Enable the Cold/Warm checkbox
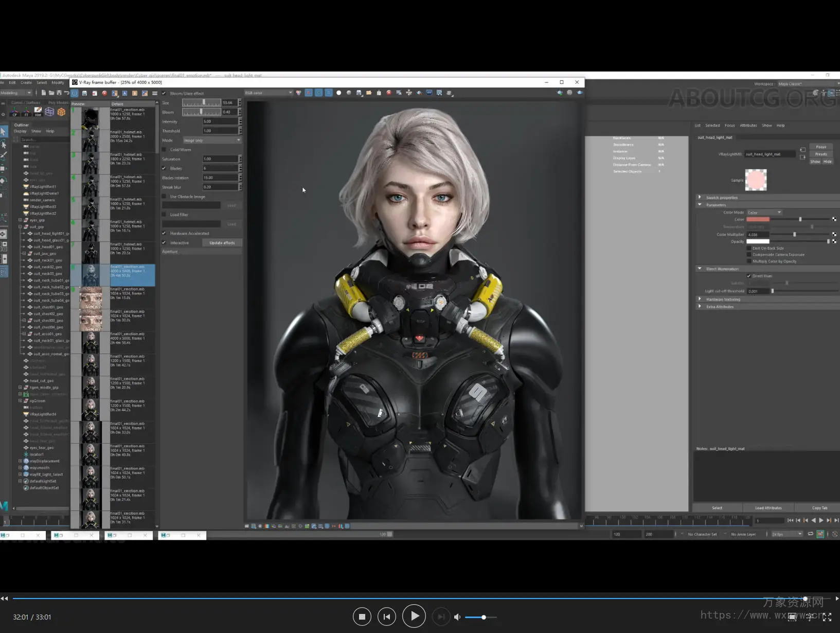This screenshot has height=633, width=840. point(165,150)
